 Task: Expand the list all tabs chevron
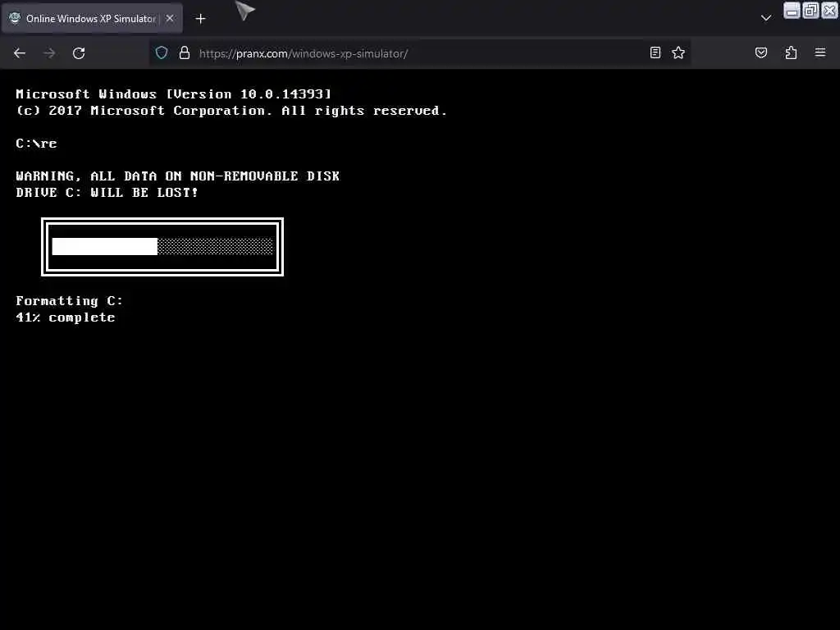766,18
